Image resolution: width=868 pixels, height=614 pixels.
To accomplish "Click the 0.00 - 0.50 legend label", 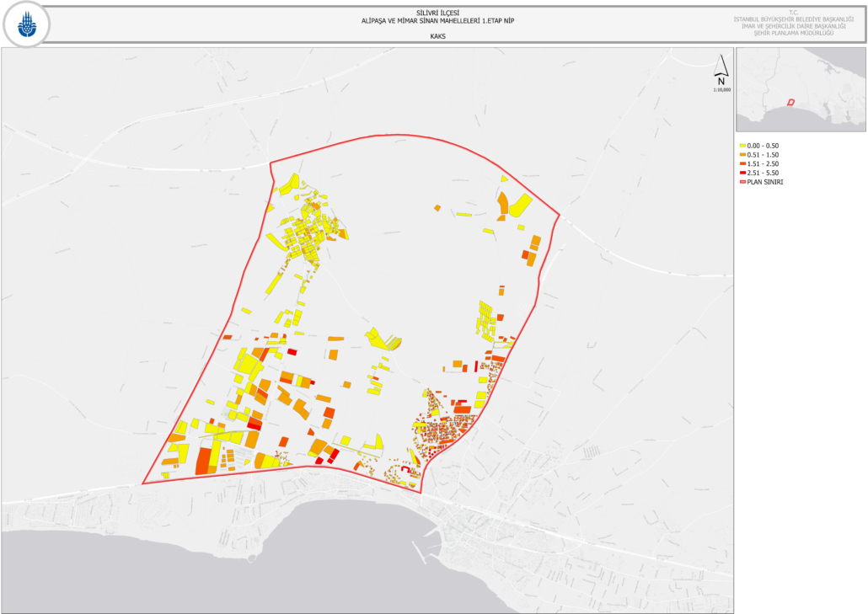I will click(764, 146).
